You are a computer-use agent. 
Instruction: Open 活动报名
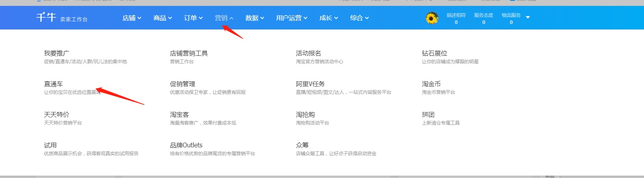309,53
